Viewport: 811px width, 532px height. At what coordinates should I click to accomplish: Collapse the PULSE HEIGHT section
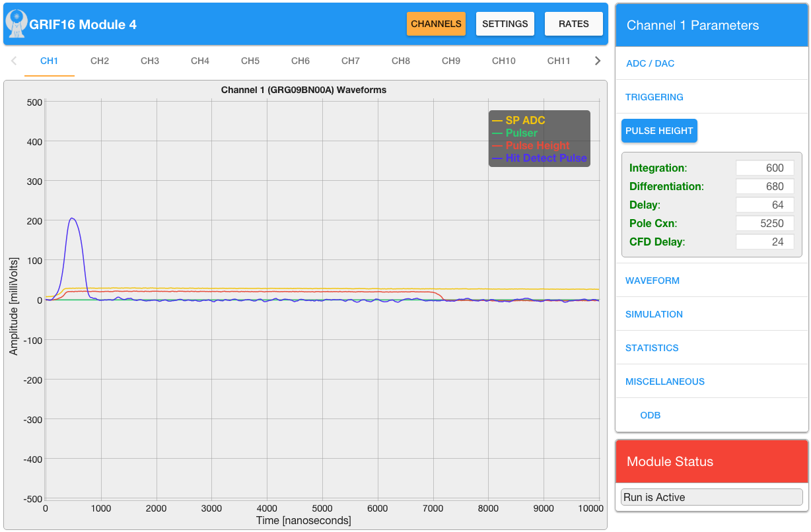pyautogui.click(x=658, y=131)
